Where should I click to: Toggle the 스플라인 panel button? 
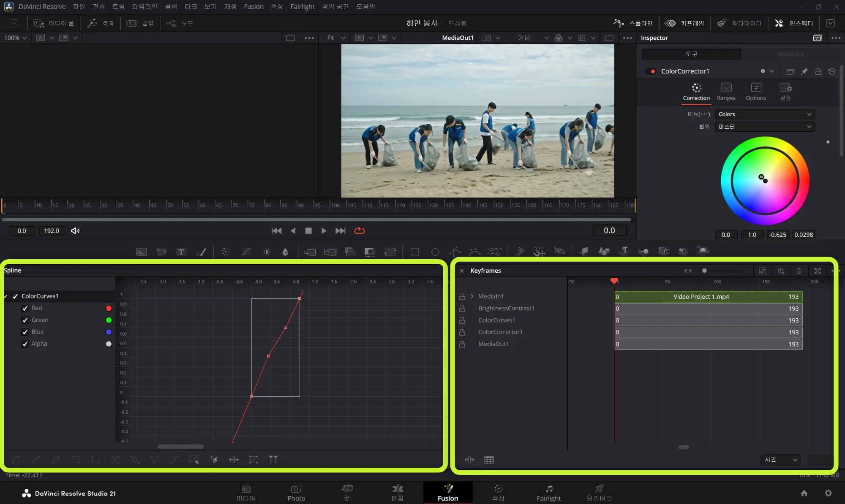point(633,23)
